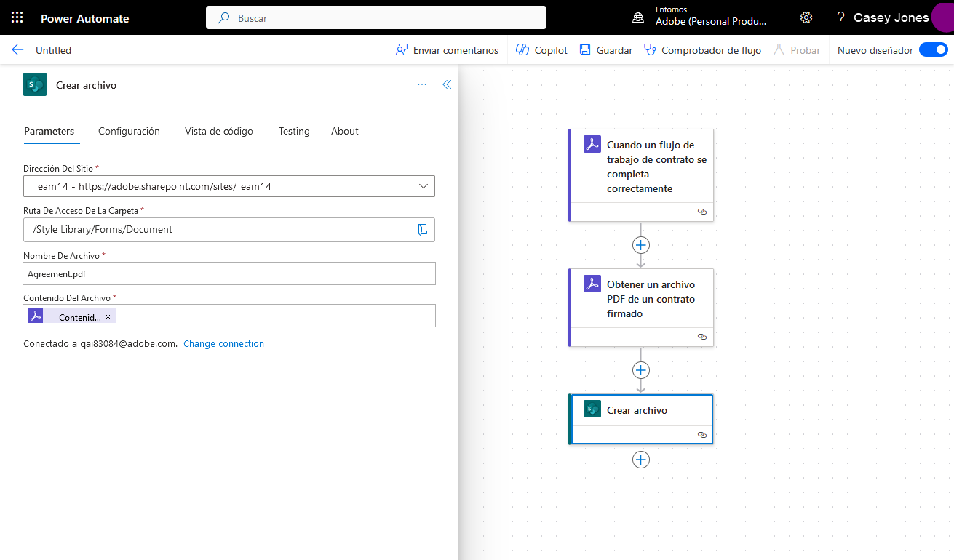This screenshot has width=954, height=560.
Task: Click the Change connection link
Action: pos(223,343)
